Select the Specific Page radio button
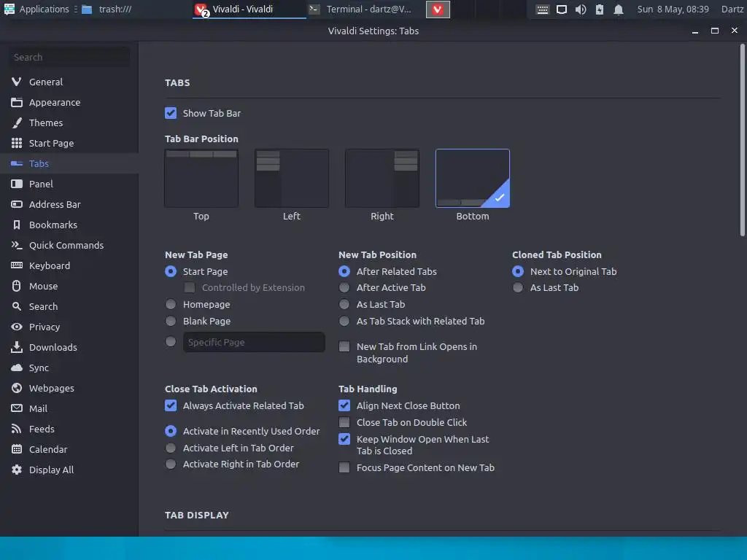Image resolution: width=747 pixels, height=560 pixels. [x=171, y=341]
